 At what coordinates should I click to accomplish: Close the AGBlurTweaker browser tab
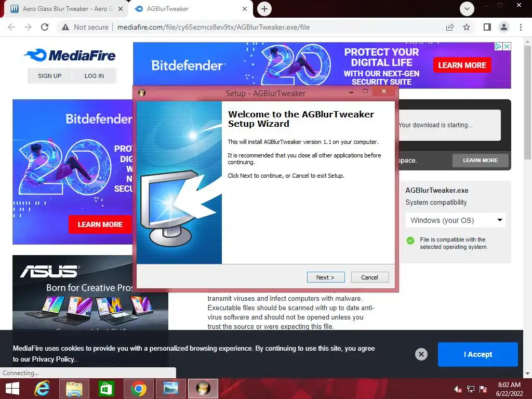pyautogui.click(x=245, y=9)
